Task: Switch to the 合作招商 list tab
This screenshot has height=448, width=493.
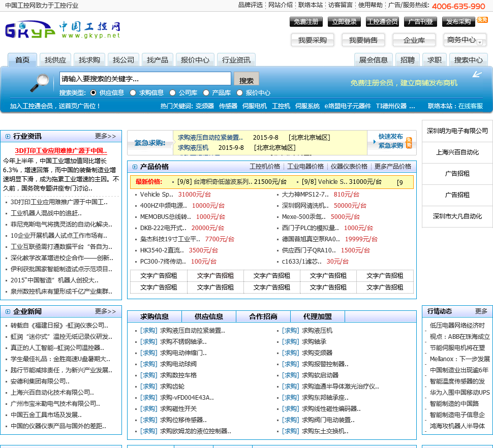Action: pos(263,316)
